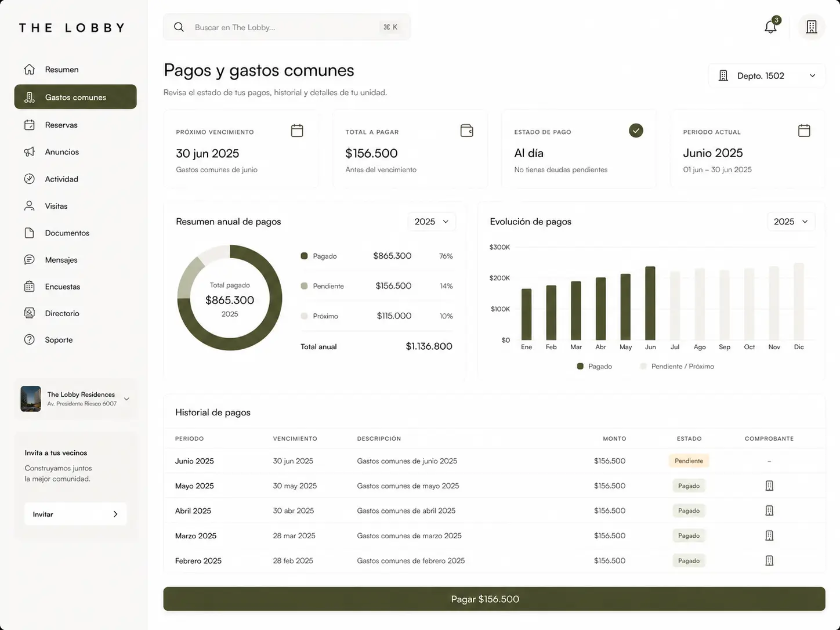Open year dropdown in Resumen anual de pagos
Viewport: 840px width, 630px height.
click(432, 222)
